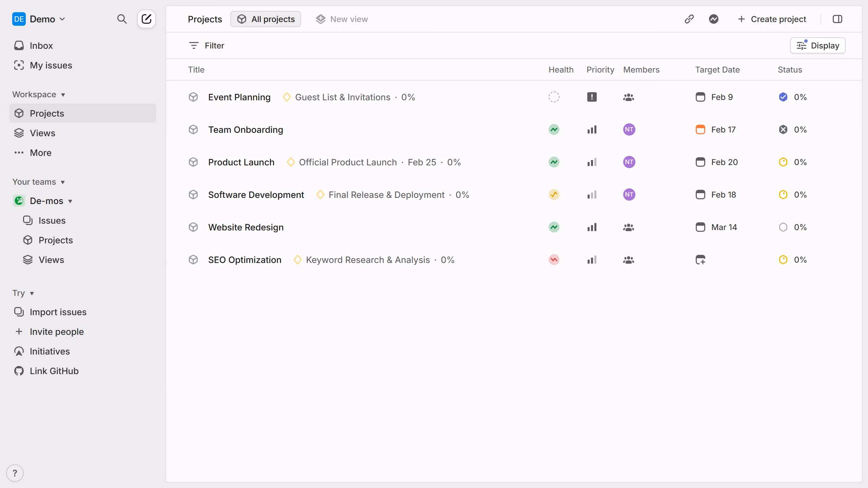Open the Website Redesign project

click(246, 227)
